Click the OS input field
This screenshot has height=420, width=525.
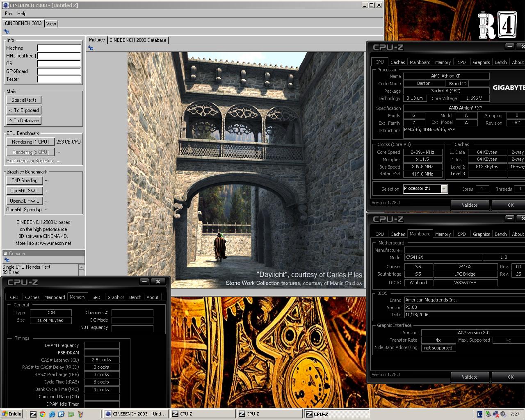(59, 64)
